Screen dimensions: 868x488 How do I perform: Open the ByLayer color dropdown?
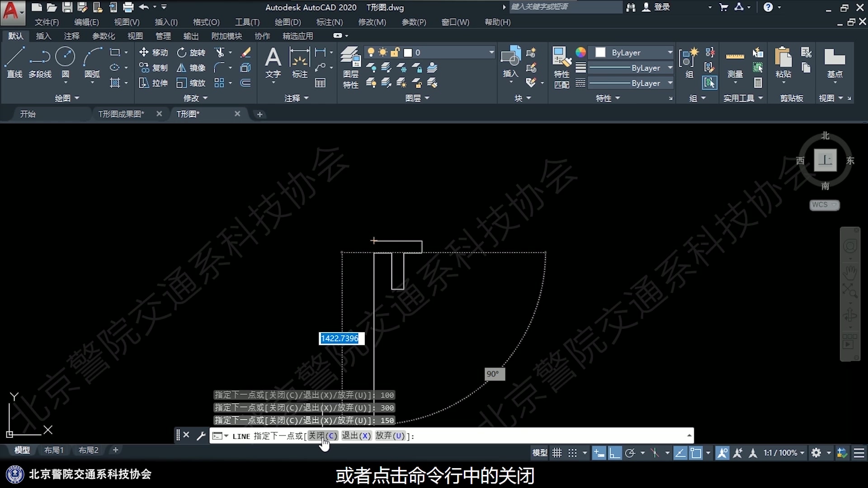669,52
